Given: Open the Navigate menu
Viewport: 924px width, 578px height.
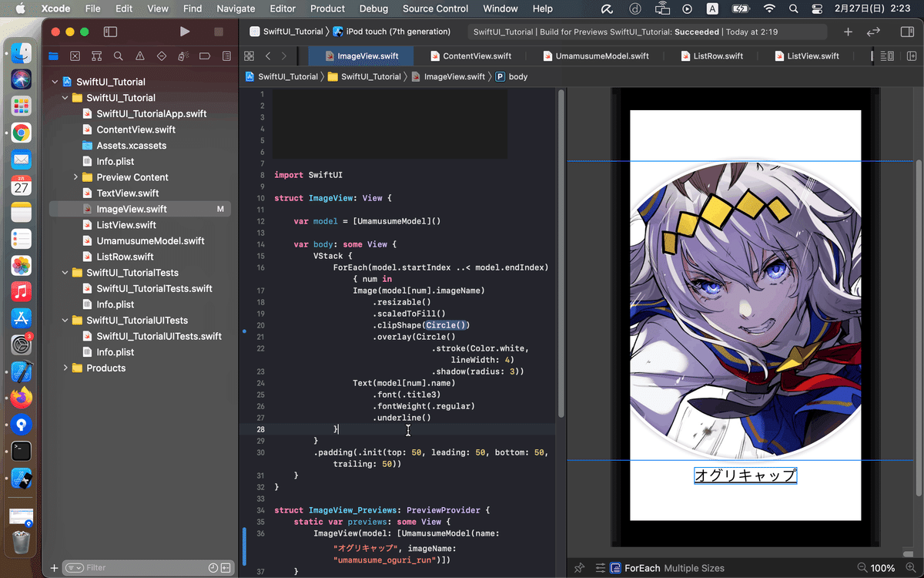Looking at the screenshot, I should click(x=236, y=8).
